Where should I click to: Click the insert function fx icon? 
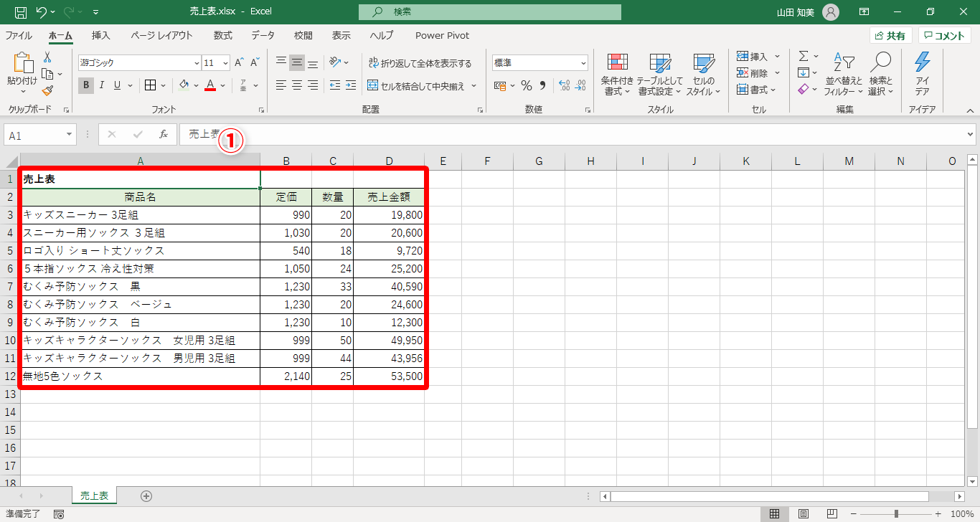[164, 134]
